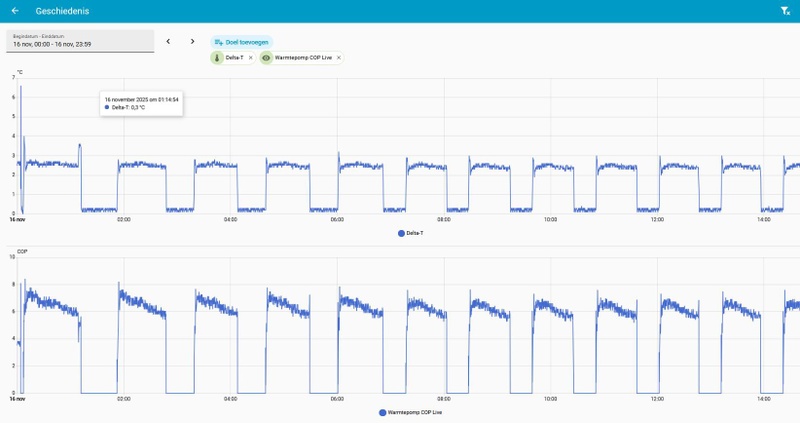Click the blue Delta-T legend dot
800x423 pixels.
401,233
